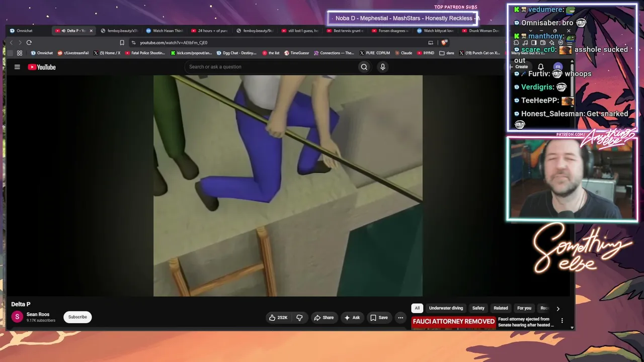Screen dimensions: 644x362
Task: Open the Brave Shields lion icon
Action: tap(444, 43)
